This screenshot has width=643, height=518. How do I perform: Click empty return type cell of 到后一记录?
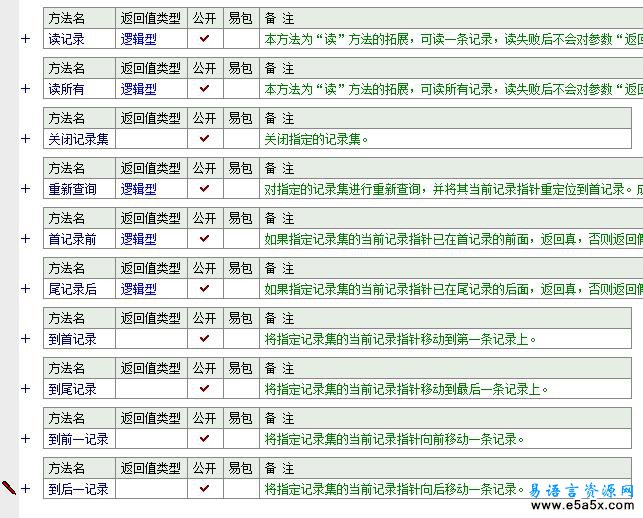151,489
